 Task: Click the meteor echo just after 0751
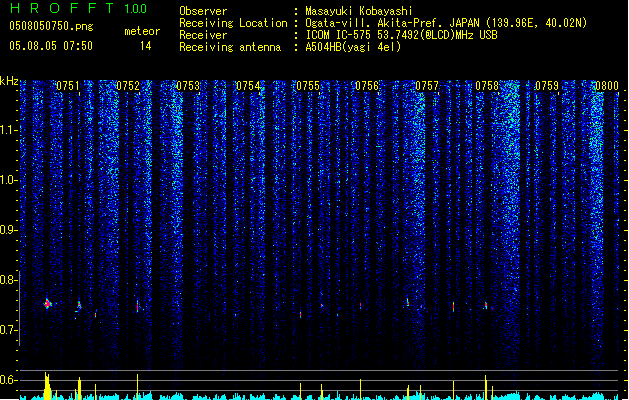pyautogui.click(x=79, y=307)
